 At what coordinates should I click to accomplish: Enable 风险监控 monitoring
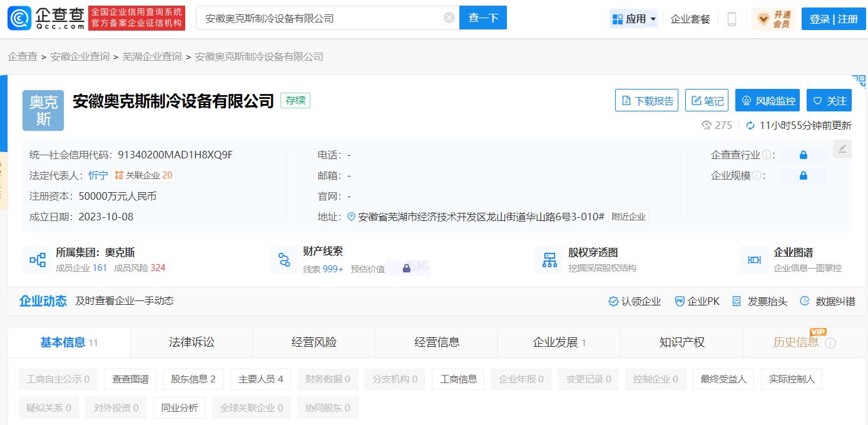(768, 101)
